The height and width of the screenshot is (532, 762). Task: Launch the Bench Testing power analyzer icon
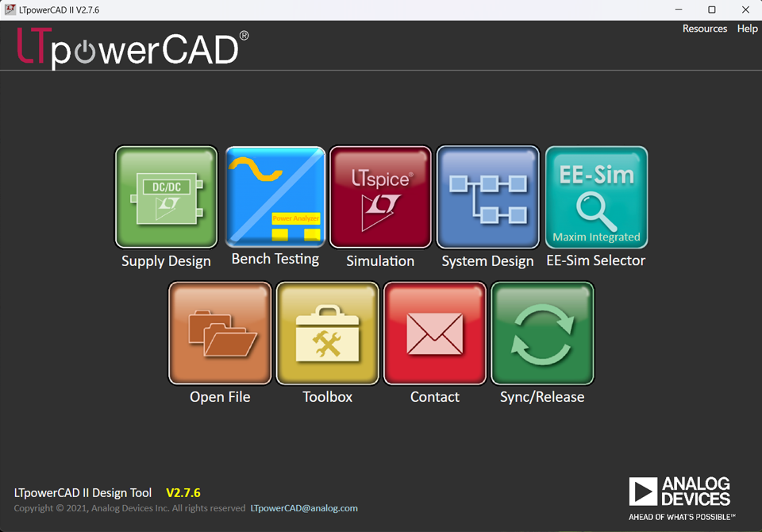(x=275, y=197)
